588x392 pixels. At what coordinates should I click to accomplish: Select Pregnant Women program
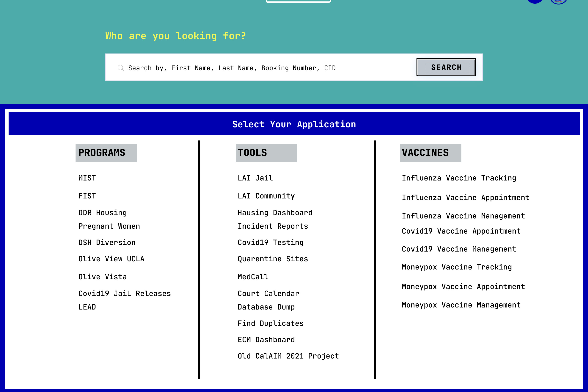109,226
